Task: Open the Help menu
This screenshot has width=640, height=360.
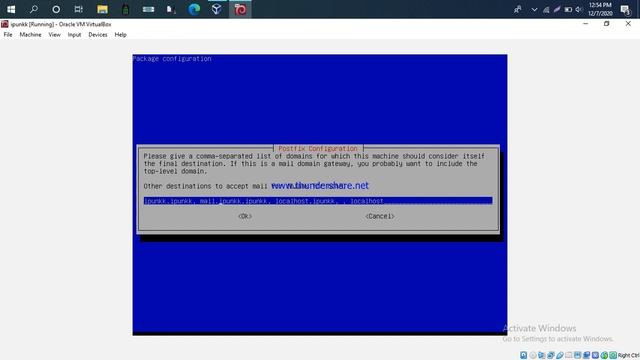Action: [120, 35]
